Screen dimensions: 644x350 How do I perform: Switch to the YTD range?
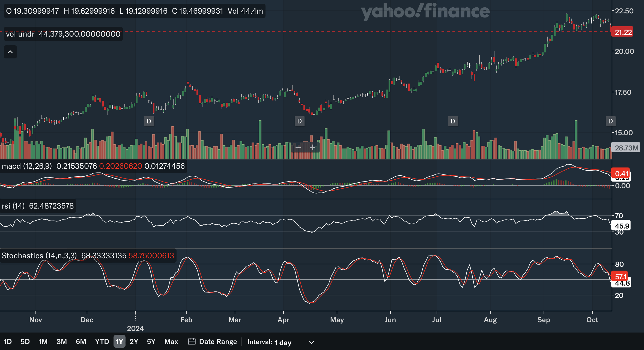pos(102,342)
